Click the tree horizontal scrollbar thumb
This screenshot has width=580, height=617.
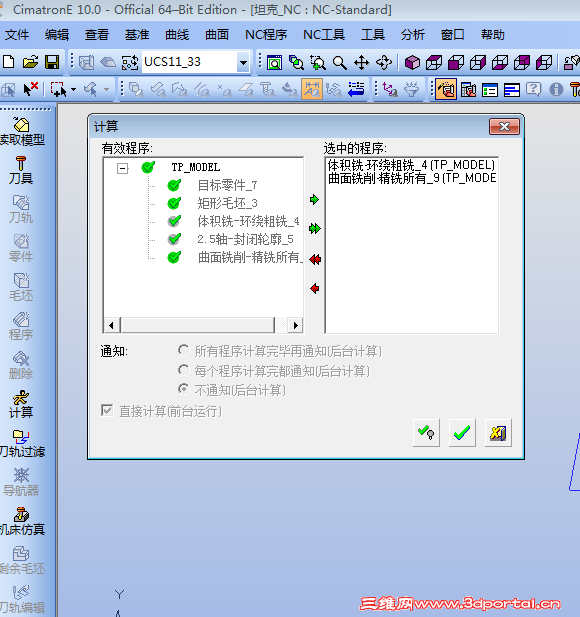[198, 325]
